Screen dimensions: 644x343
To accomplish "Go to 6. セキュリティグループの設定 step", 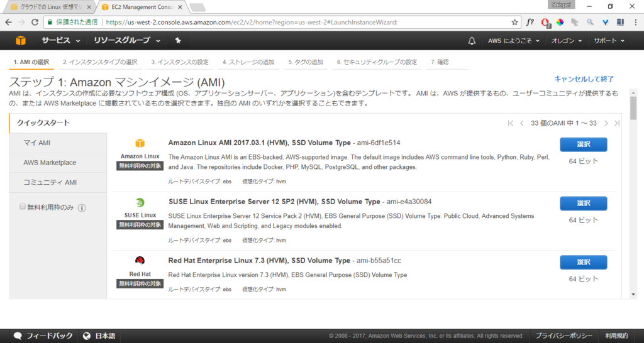I will (377, 62).
